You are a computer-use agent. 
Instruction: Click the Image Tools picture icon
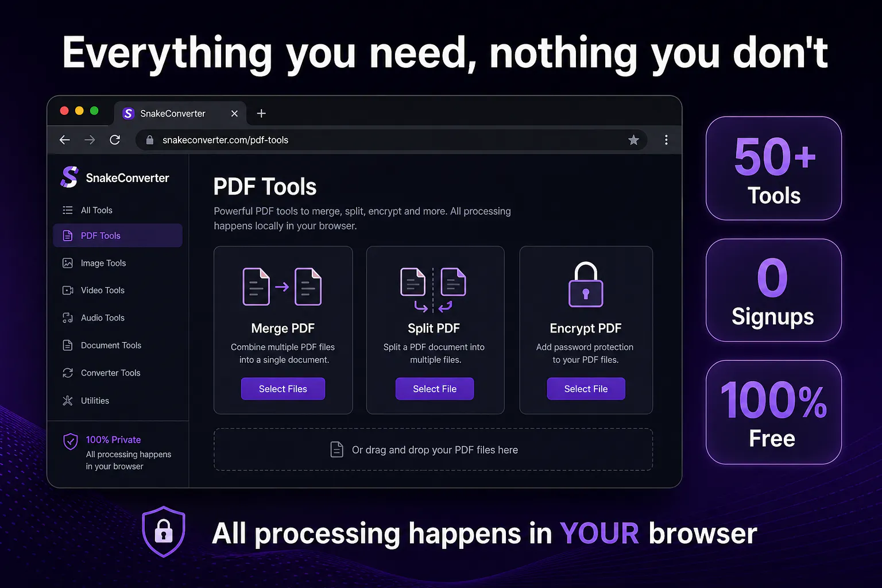(68, 263)
